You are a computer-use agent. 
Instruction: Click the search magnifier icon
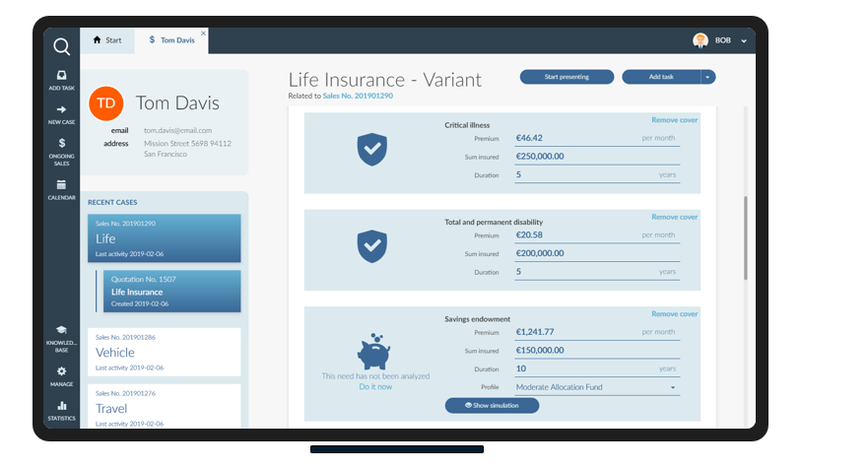point(61,46)
